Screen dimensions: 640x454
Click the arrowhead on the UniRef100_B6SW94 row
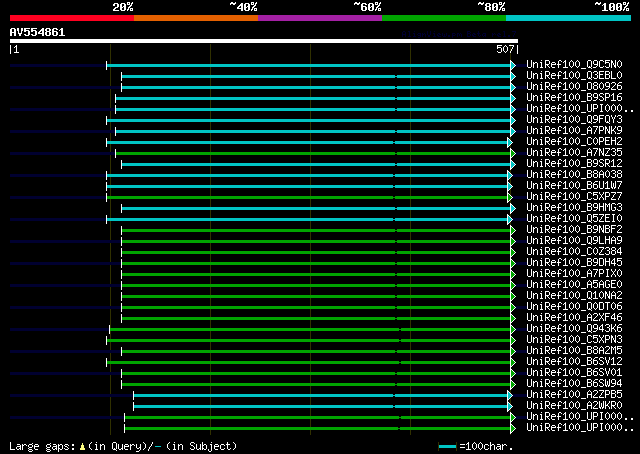513,385
